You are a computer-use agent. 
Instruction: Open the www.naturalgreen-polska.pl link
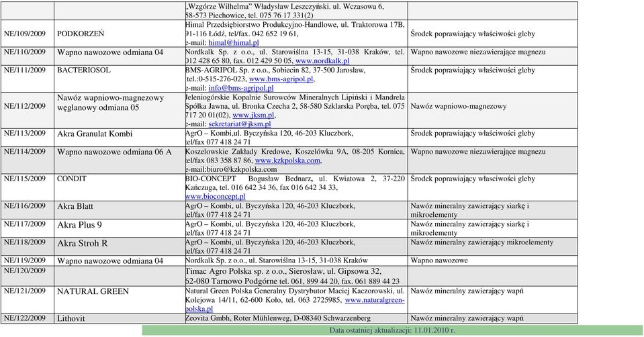point(375,300)
